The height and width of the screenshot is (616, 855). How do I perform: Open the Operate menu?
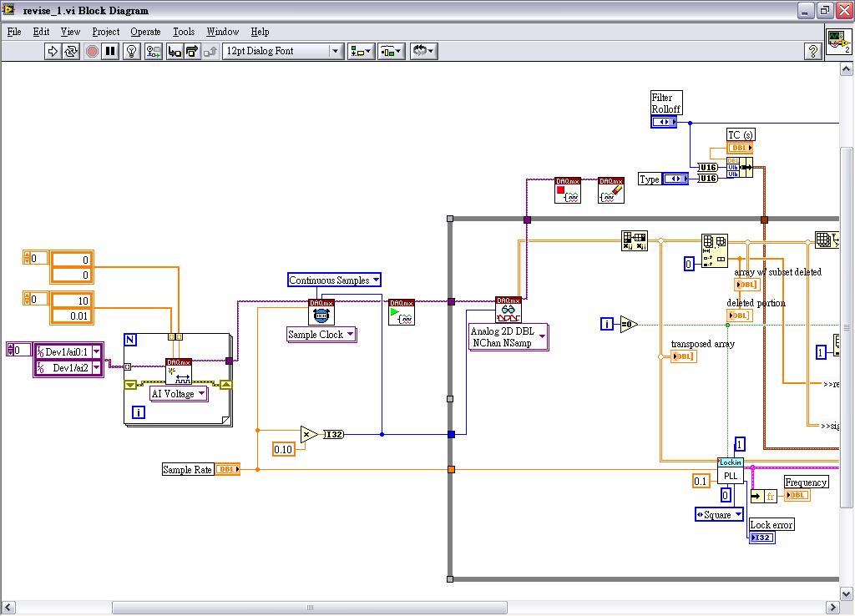tap(145, 32)
